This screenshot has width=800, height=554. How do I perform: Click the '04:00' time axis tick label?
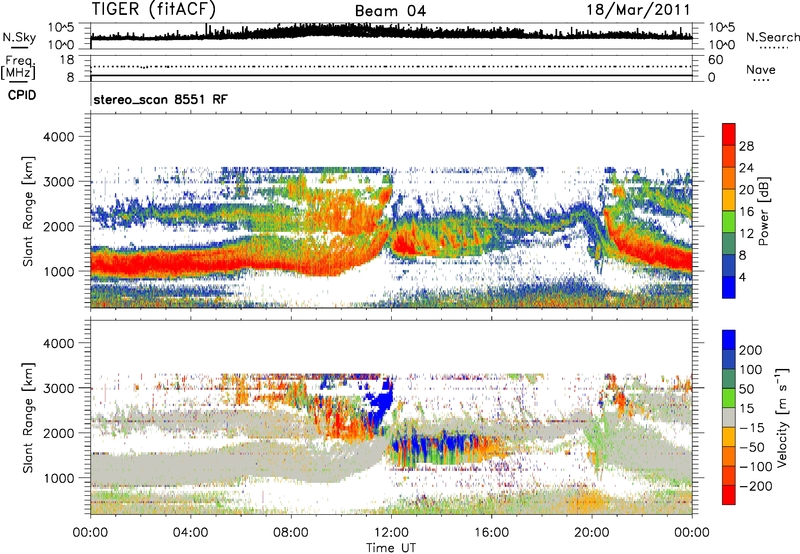[x=190, y=533]
